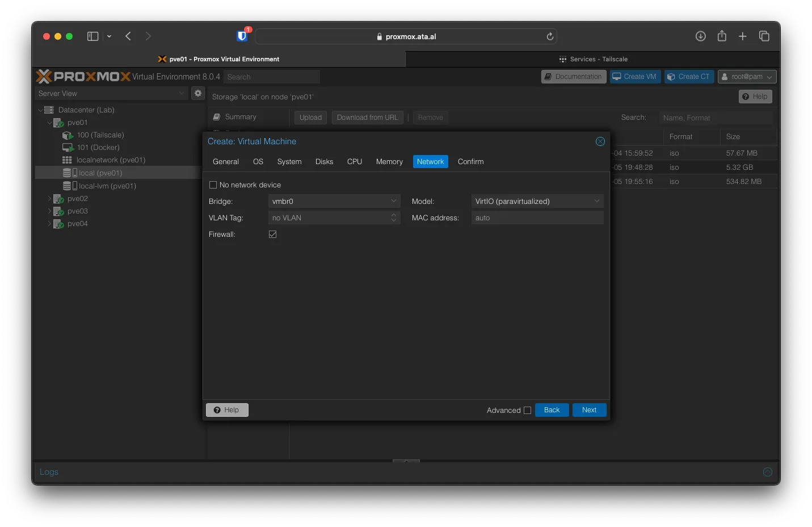812x527 pixels.
Task: Click the local (pve01) storage icon
Action: (70, 173)
